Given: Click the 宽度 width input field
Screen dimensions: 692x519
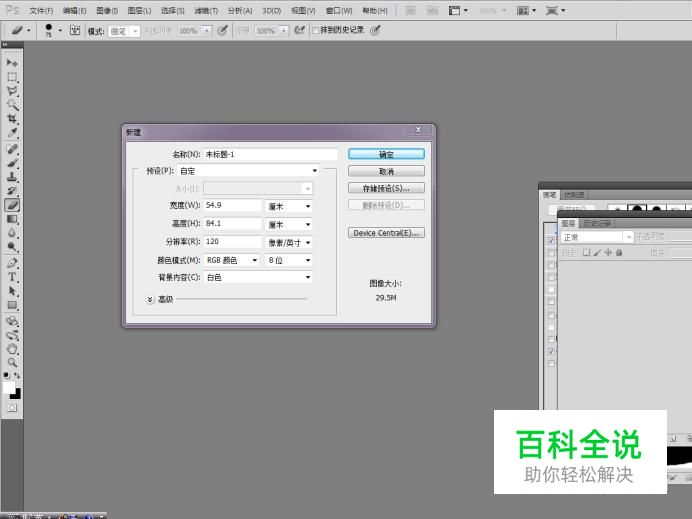Looking at the screenshot, I should coord(233,205).
